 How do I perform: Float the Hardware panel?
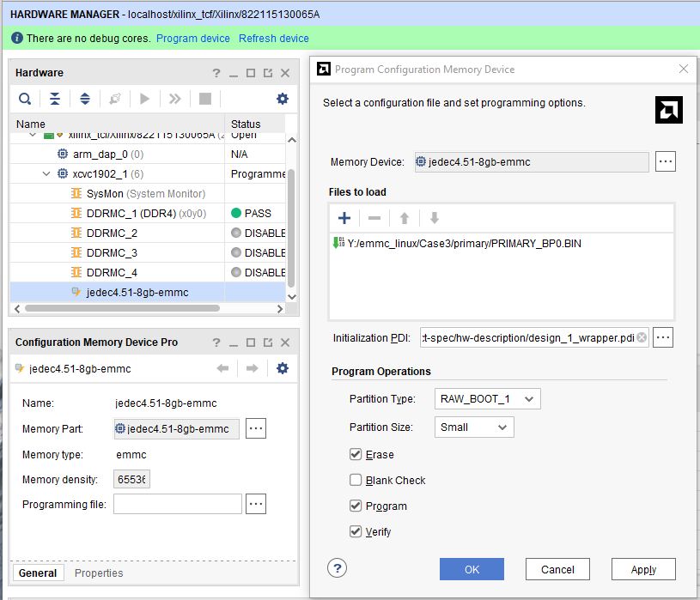coord(268,73)
